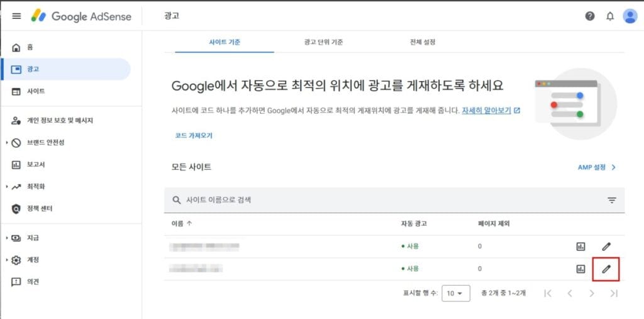This screenshot has width=644, height=319.
Task: Expand the 브랜드 안전성 arrow
Action: (x=7, y=143)
